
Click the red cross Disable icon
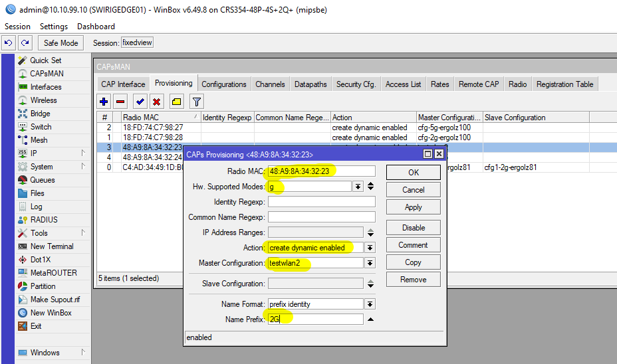coord(157,102)
